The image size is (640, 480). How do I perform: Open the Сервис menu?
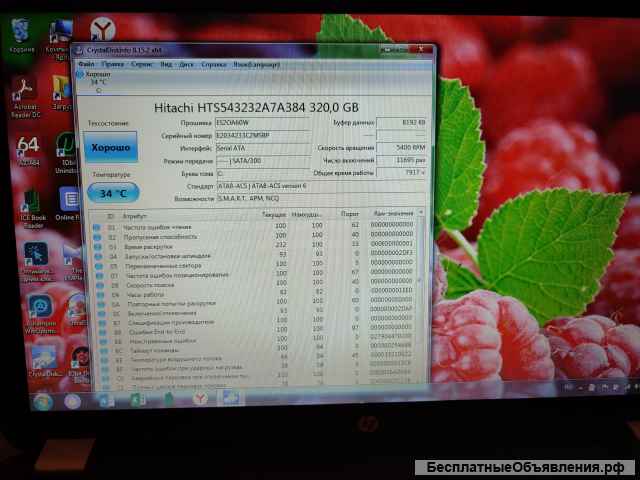tap(142, 64)
